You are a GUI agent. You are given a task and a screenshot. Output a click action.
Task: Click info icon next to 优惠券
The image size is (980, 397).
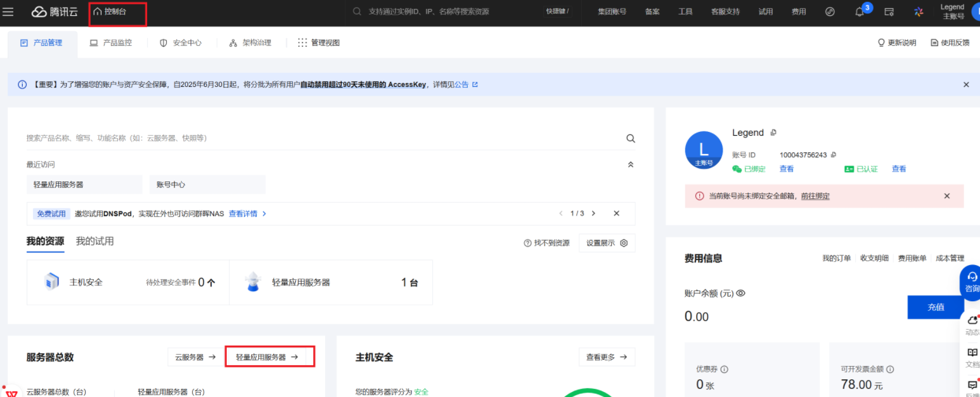point(725,369)
